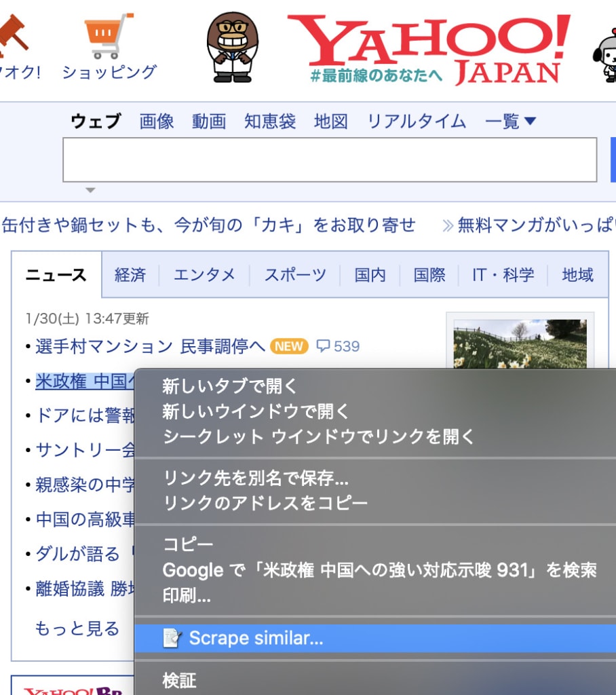
Task: Open the 親感染の中学 headline
Action: pos(85,485)
